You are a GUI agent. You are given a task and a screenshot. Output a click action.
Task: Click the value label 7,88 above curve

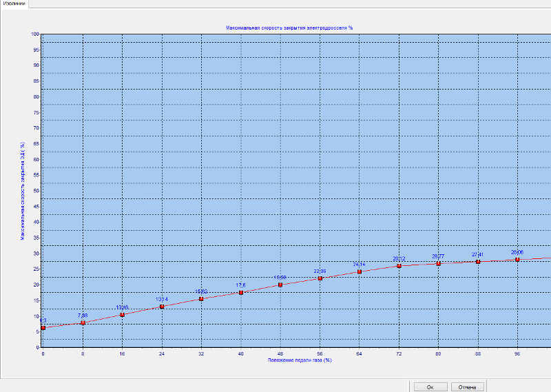click(83, 315)
